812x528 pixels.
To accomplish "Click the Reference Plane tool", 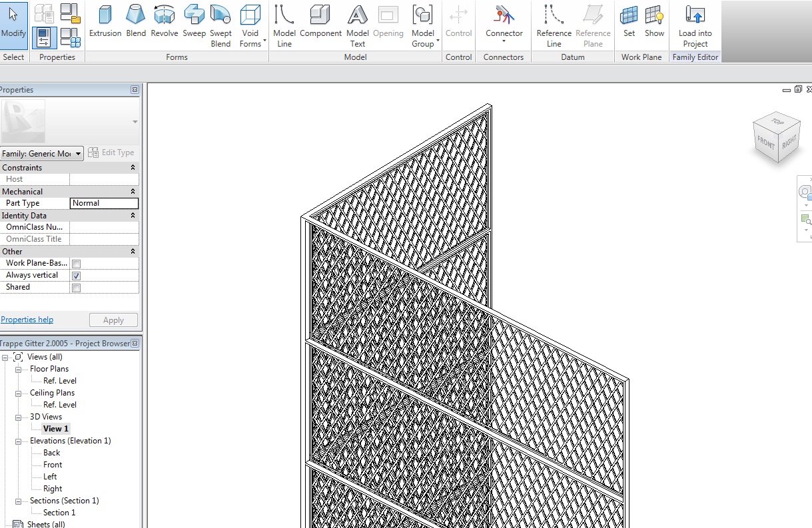I will [x=593, y=26].
